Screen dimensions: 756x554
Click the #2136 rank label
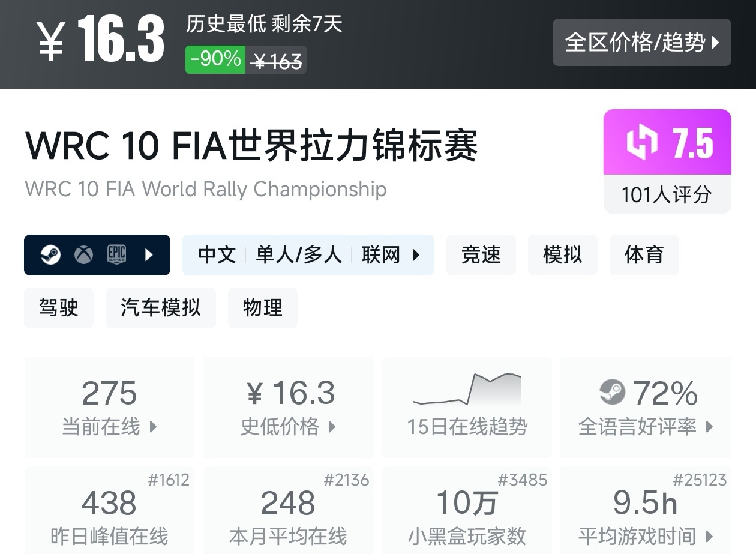(347, 480)
